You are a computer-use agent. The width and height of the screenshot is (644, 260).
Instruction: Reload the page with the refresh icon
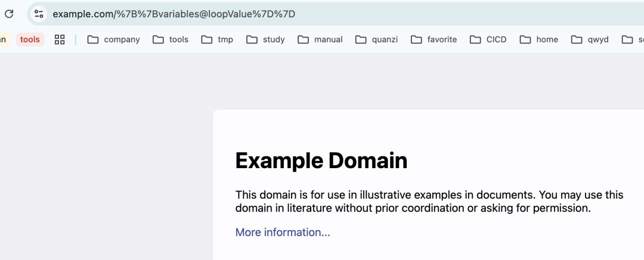point(8,14)
